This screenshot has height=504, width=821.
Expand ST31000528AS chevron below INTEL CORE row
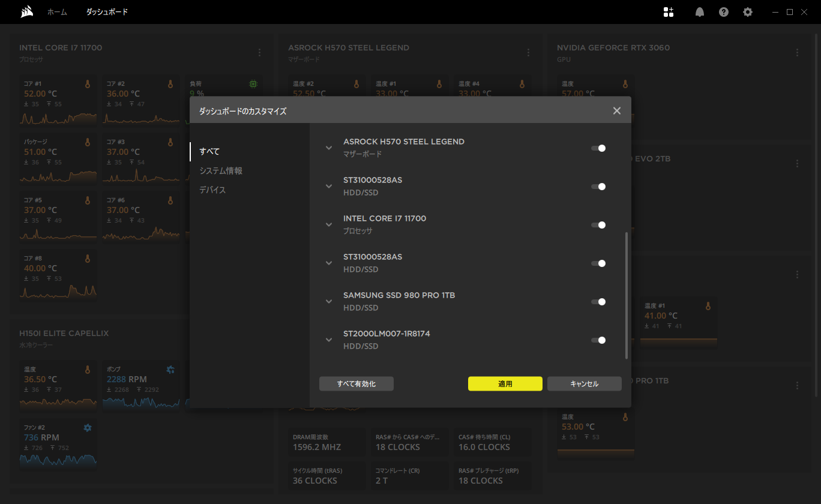point(329,263)
